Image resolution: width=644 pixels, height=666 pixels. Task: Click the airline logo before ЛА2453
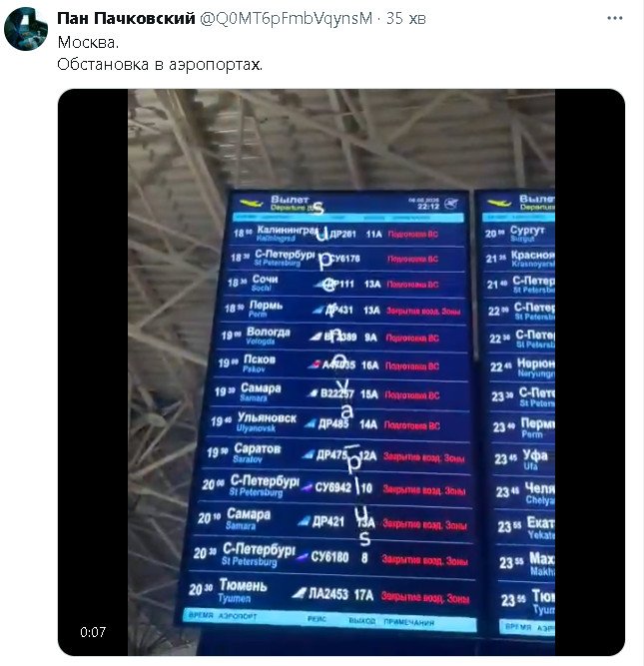pyautogui.click(x=299, y=592)
